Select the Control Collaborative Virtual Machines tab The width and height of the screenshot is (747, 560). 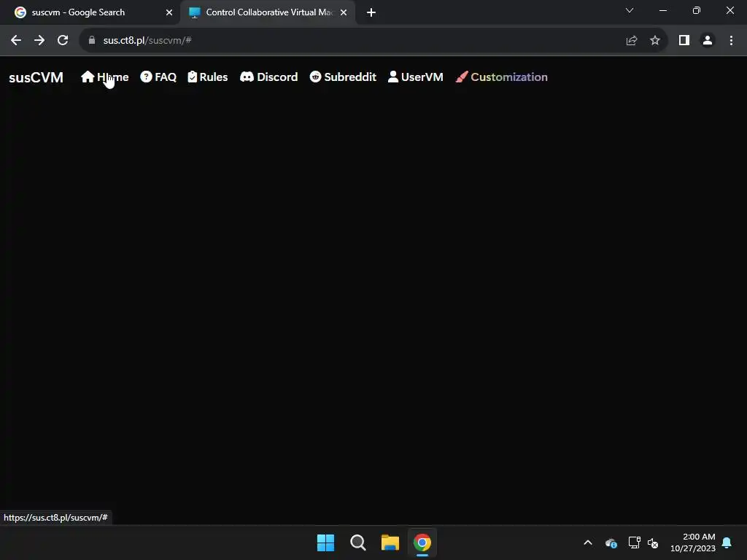pos(268,12)
